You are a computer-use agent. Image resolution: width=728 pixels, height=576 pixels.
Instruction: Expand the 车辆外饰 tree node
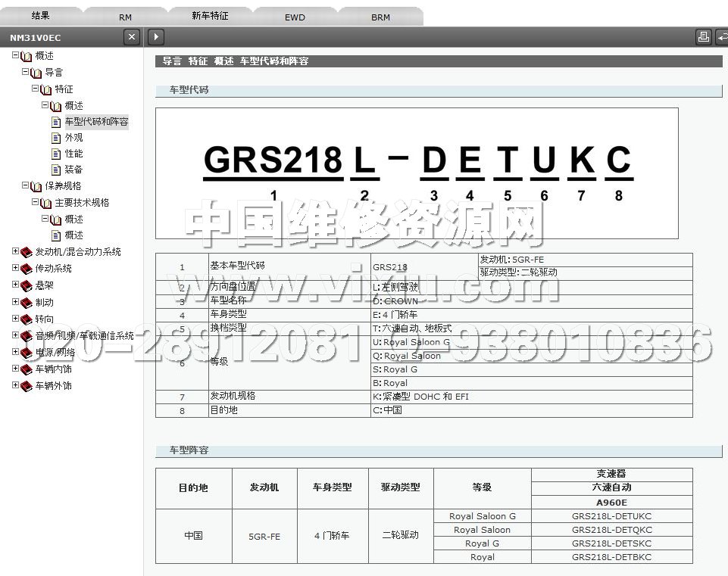(15, 385)
